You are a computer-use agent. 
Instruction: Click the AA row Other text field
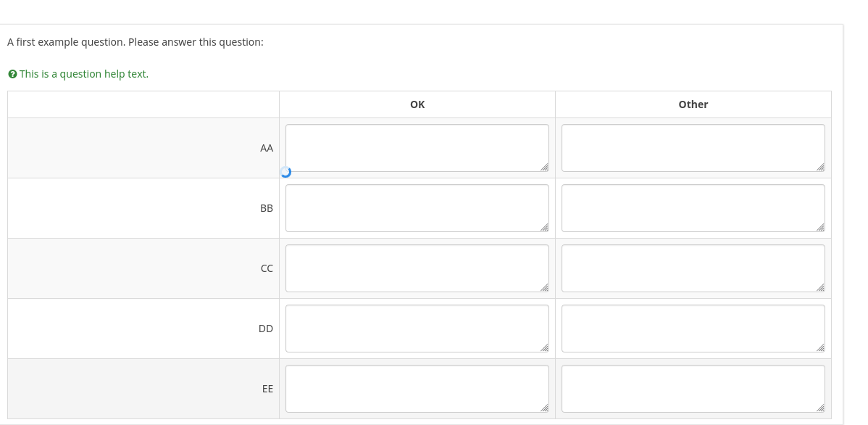(693, 148)
